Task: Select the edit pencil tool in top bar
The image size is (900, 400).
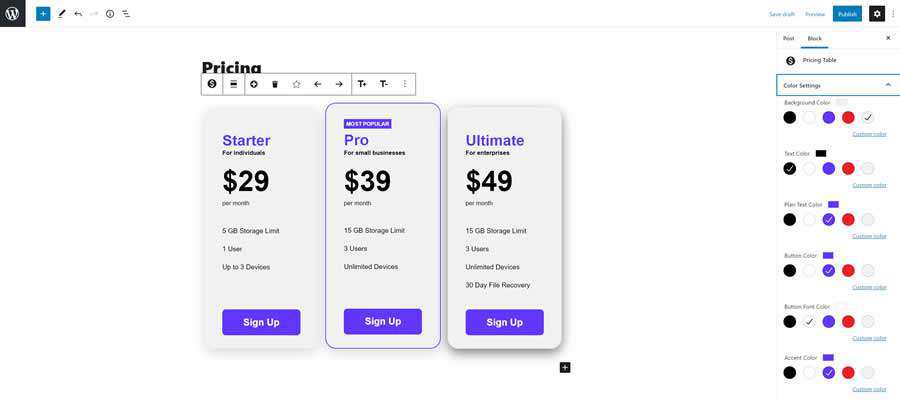Action: [62, 14]
